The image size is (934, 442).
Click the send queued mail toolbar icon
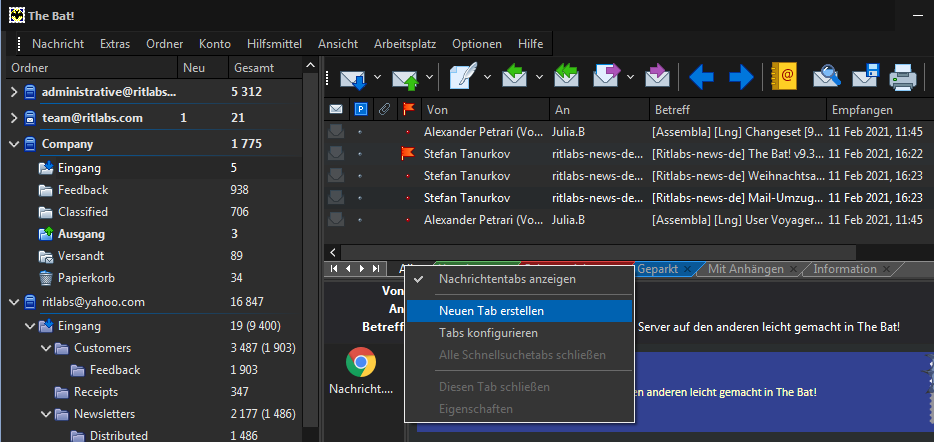[x=406, y=78]
